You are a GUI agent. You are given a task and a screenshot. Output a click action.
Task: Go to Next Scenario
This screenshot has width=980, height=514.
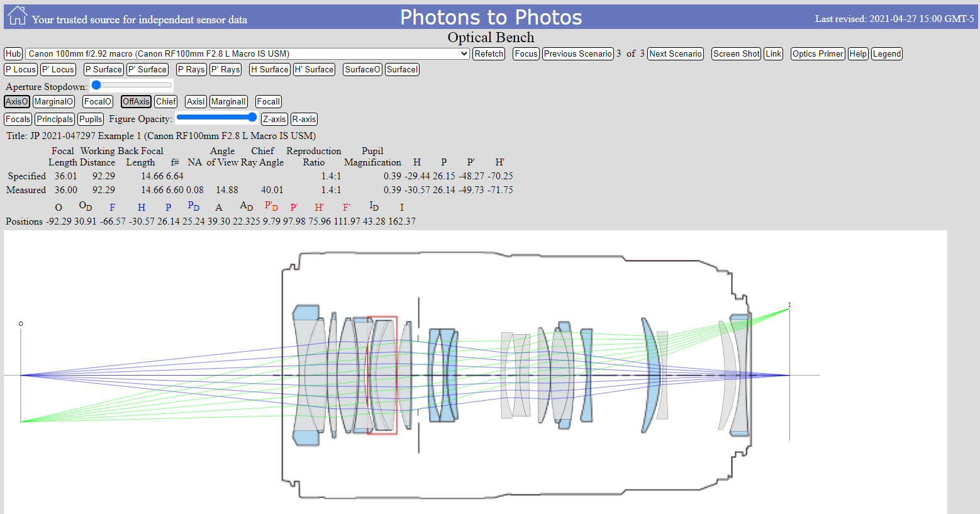coord(676,54)
